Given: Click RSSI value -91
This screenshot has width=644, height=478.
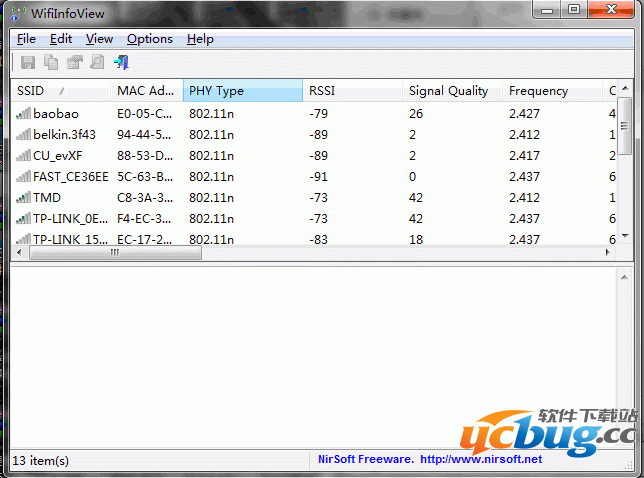Looking at the screenshot, I should coord(318,176).
